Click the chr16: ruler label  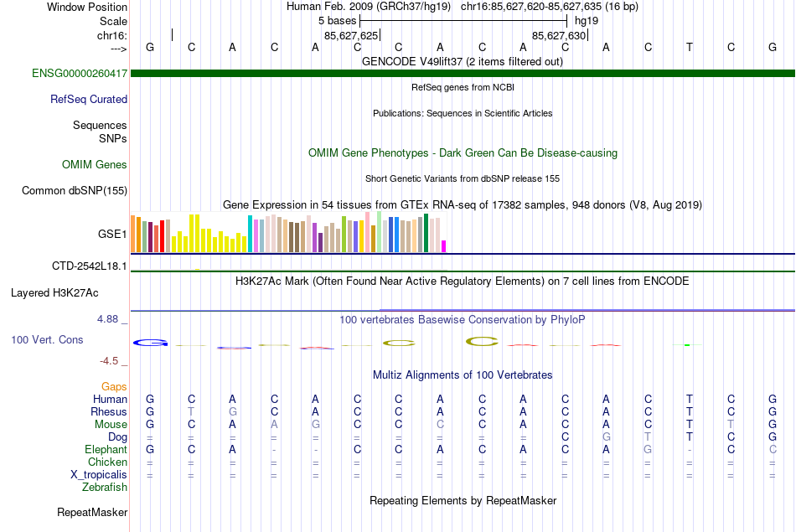(111, 35)
